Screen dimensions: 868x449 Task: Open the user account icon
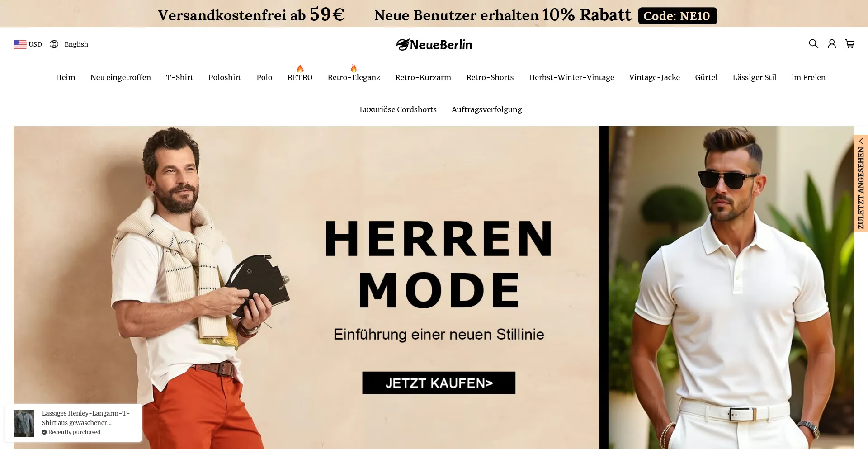pyautogui.click(x=832, y=44)
